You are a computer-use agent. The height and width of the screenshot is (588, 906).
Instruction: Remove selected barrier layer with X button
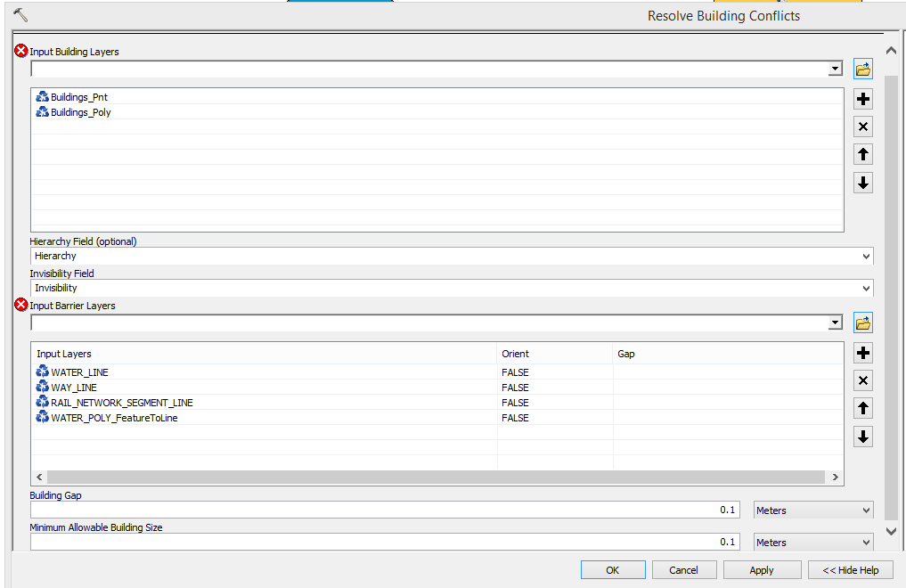click(x=862, y=380)
